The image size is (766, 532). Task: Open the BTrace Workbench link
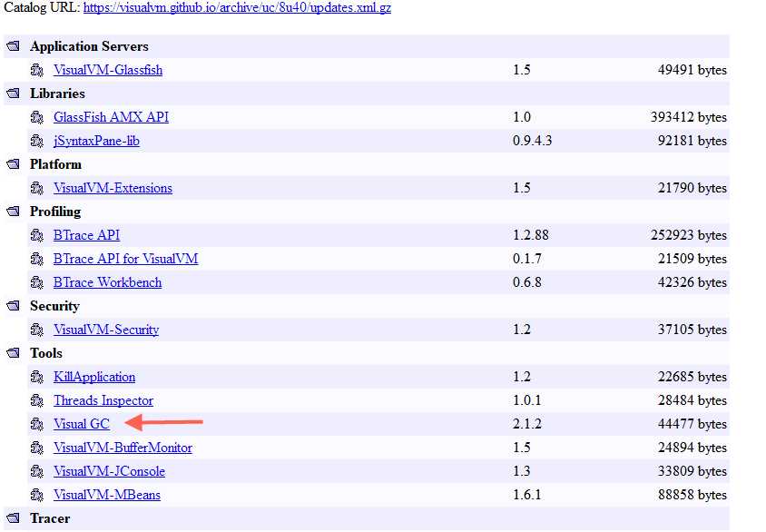click(107, 282)
